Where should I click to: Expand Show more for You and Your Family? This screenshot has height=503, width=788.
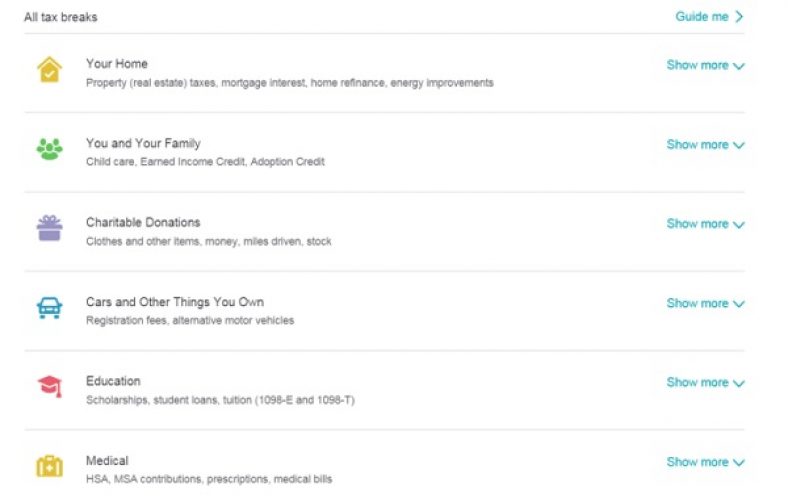coord(705,145)
